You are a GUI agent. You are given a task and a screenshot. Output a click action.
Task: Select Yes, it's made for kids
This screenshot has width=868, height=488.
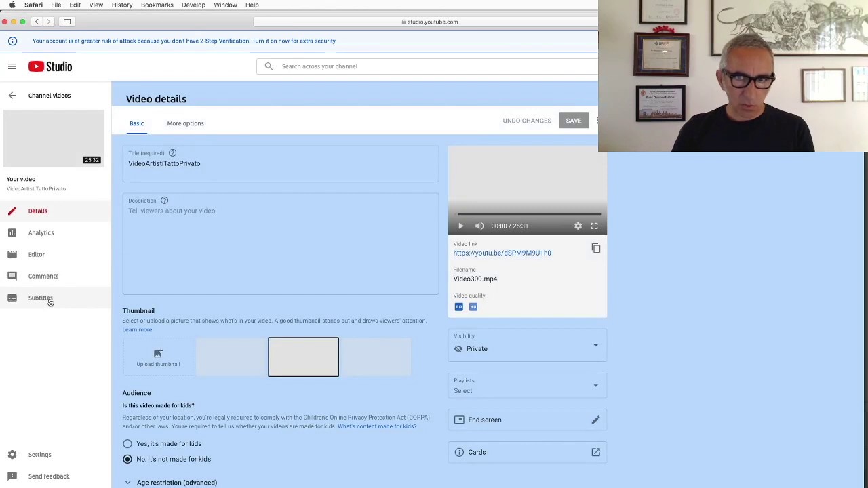point(127,444)
